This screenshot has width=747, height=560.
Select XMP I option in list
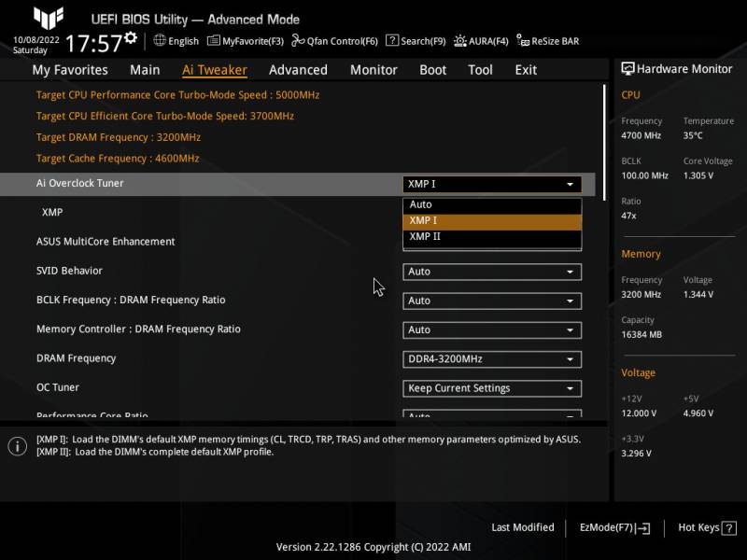pos(492,221)
